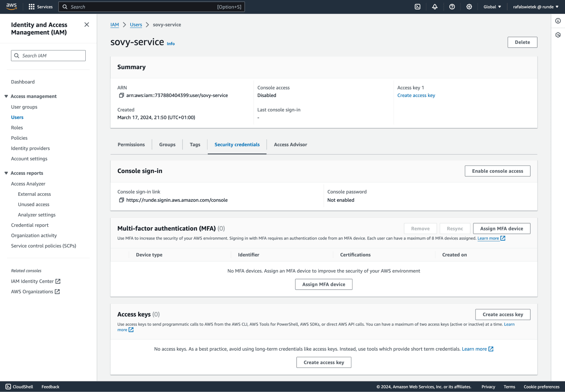
Task: Open the settings gear
Action: coord(469,7)
